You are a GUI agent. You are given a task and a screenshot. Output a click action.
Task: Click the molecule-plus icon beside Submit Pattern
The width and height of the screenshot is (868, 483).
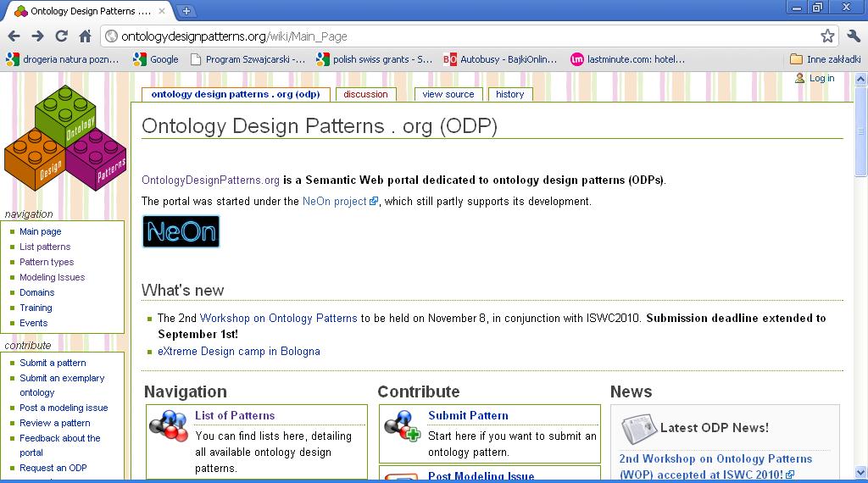pos(403,425)
